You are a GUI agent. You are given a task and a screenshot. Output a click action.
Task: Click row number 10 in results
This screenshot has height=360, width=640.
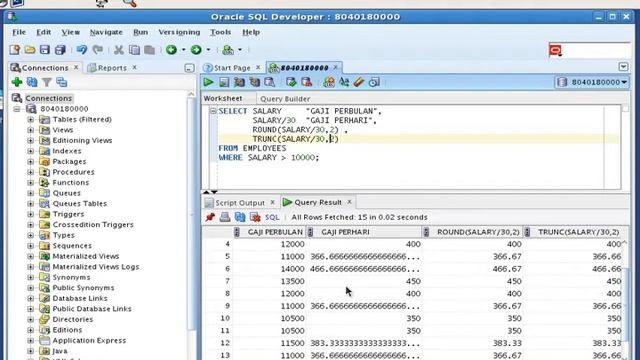224,318
